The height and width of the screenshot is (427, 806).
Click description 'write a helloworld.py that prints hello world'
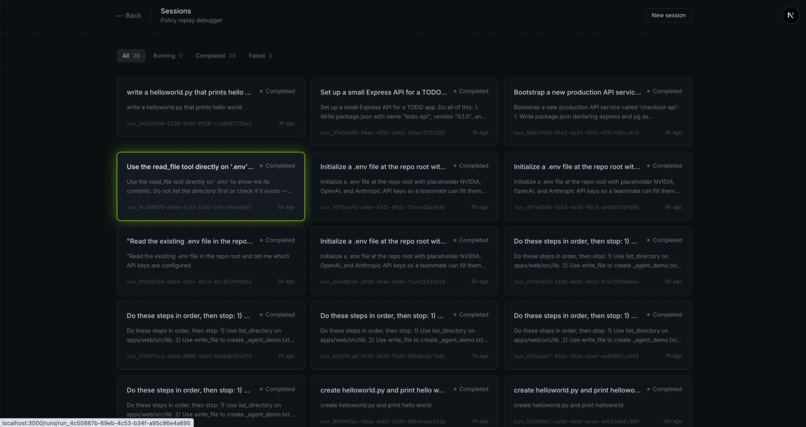tap(184, 107)
